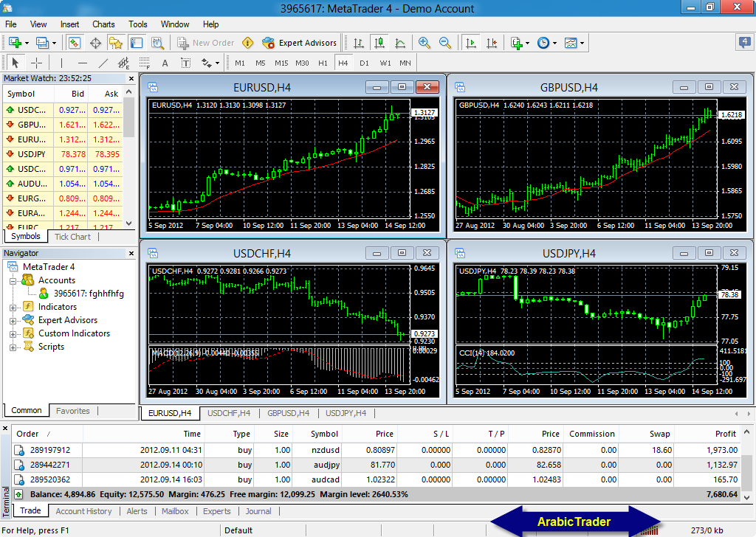Click the chat notification icon top right
The image size is (756, 537).
coord(744,42)
